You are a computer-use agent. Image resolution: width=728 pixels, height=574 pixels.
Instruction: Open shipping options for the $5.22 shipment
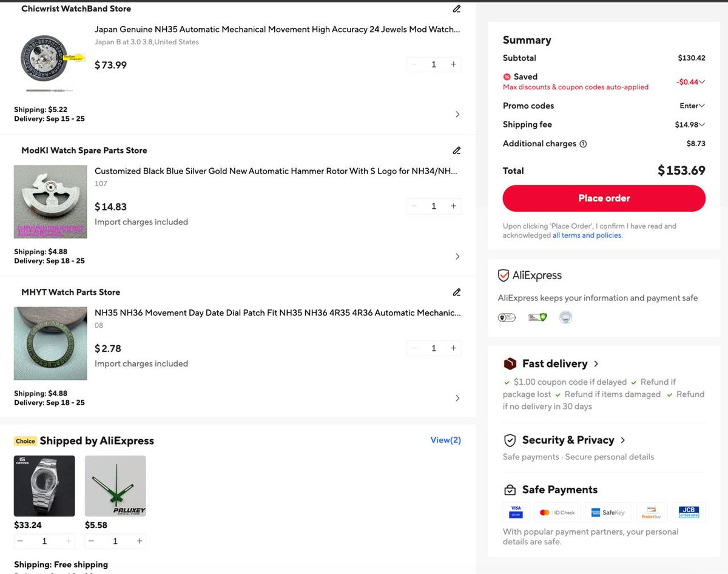[457, 115]
